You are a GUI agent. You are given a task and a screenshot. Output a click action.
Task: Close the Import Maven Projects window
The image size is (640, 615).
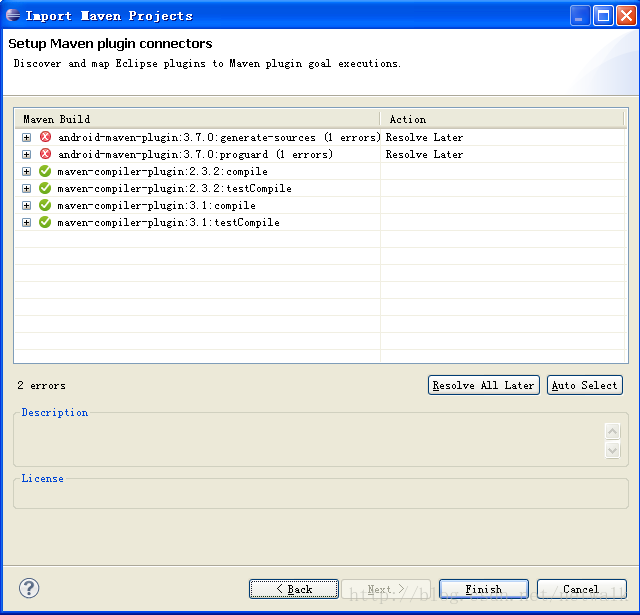tap(626, 16)
